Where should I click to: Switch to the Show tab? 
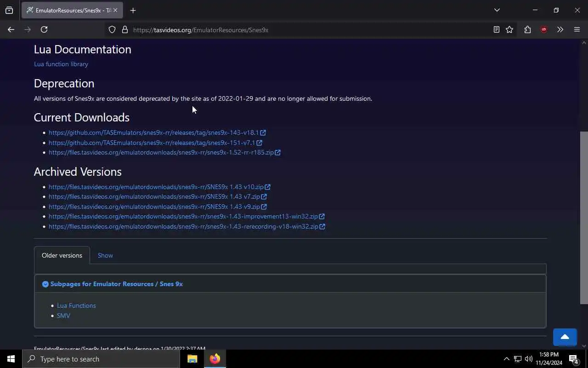coord(105,255)
